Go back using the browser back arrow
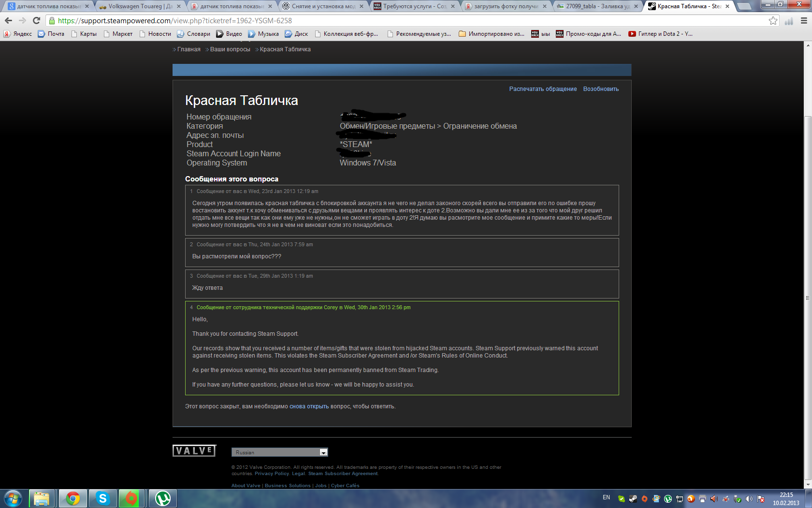This screenshot has width=812, height=508. (8, 20)
